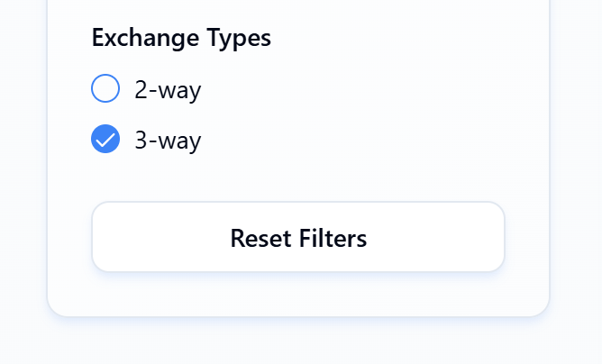Click the 3-way label text
The image size is (602, 364).
pos(168,140)
